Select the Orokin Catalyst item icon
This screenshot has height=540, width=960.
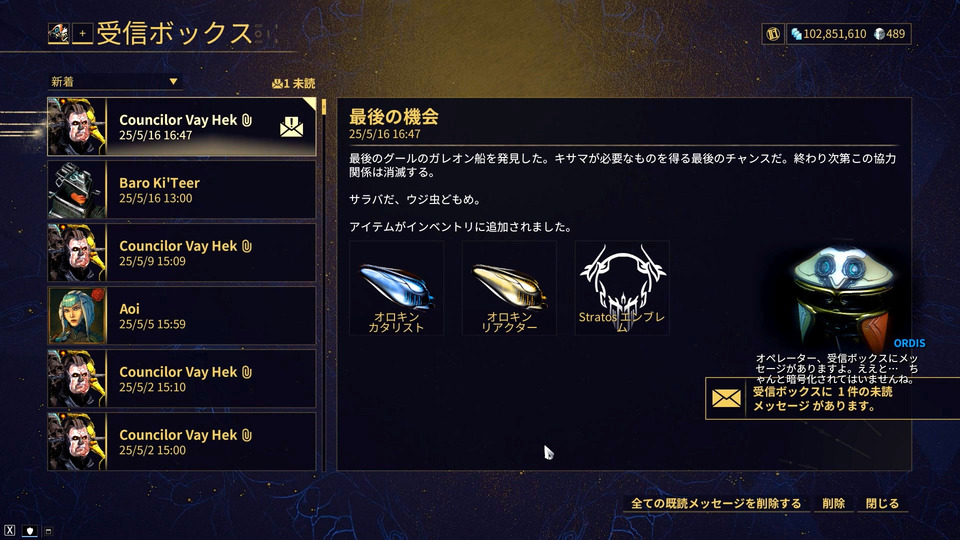click(x=397, y=288)
